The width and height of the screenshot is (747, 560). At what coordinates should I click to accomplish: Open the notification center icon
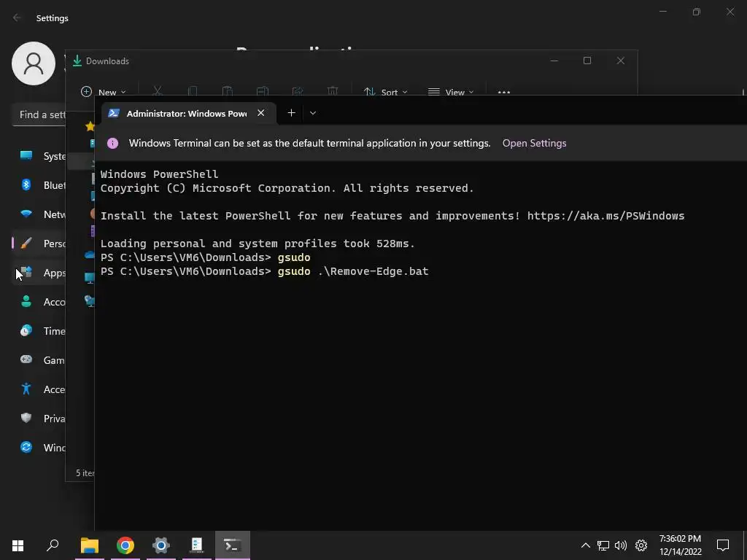pos(723,545)
